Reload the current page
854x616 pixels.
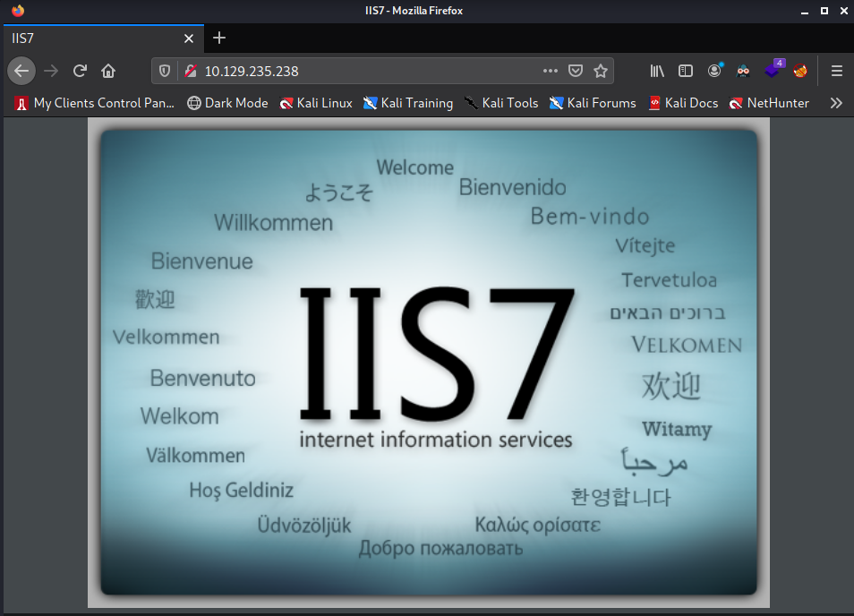pos(80,71)
